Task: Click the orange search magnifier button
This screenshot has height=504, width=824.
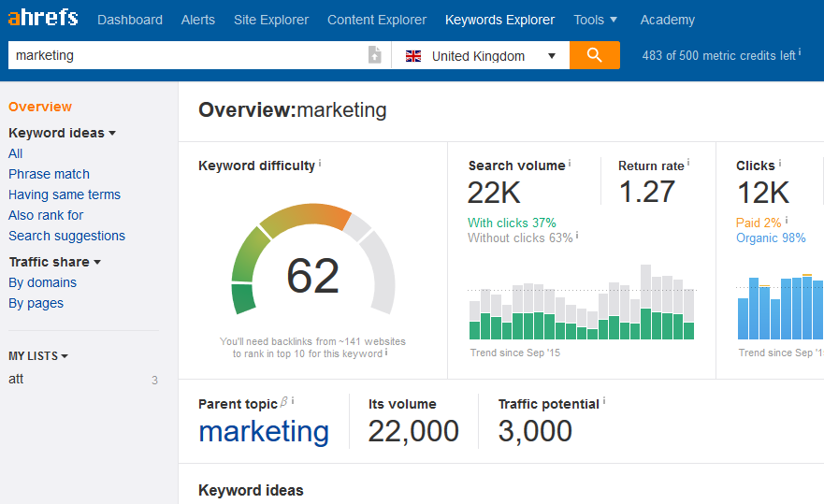Action: [x=595, y=55]
